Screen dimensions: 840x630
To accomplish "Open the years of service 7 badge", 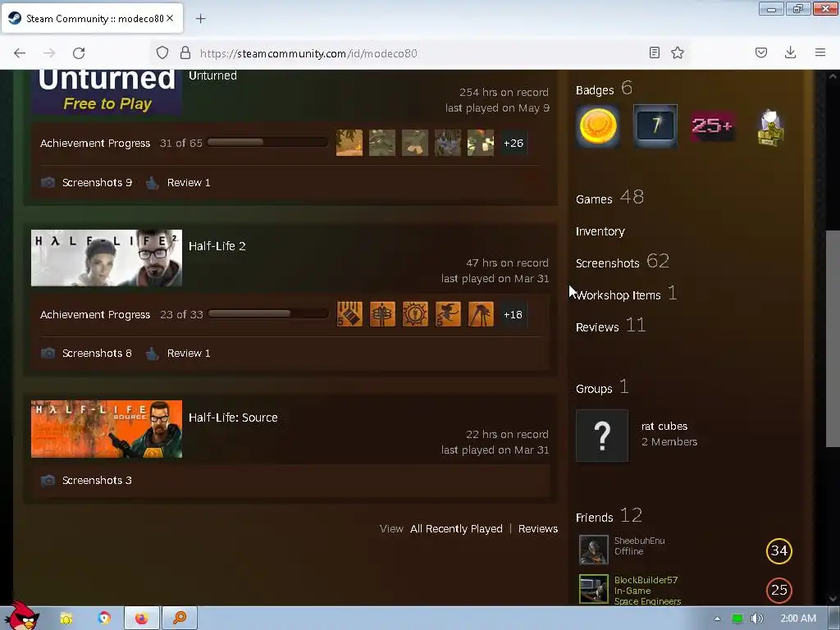I will (655, 126).
